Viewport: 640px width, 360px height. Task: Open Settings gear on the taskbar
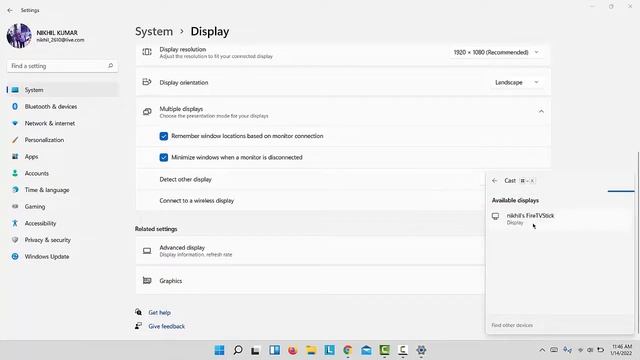point(421,350)
